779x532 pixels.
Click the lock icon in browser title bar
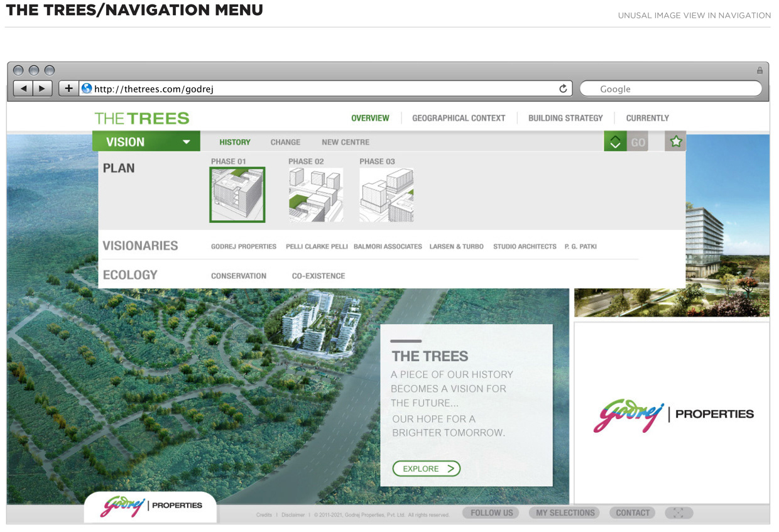(760, 70)
